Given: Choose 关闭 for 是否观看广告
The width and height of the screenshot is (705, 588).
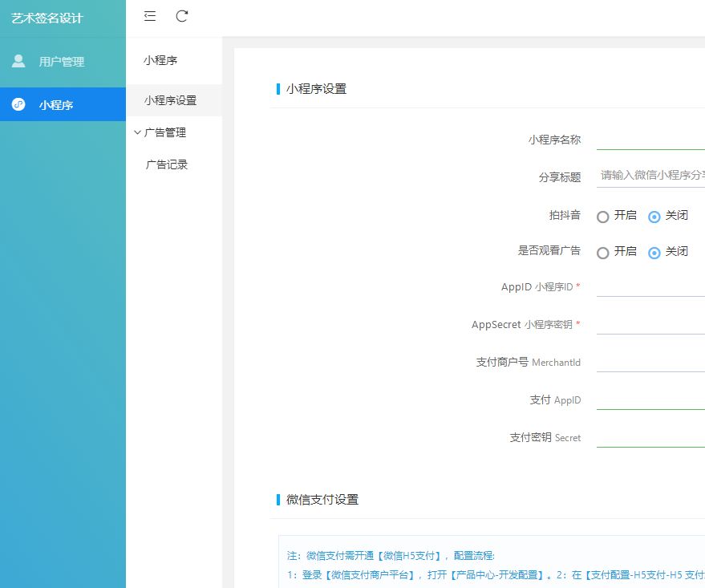Looking at the screenshot, I should point(654,253).
